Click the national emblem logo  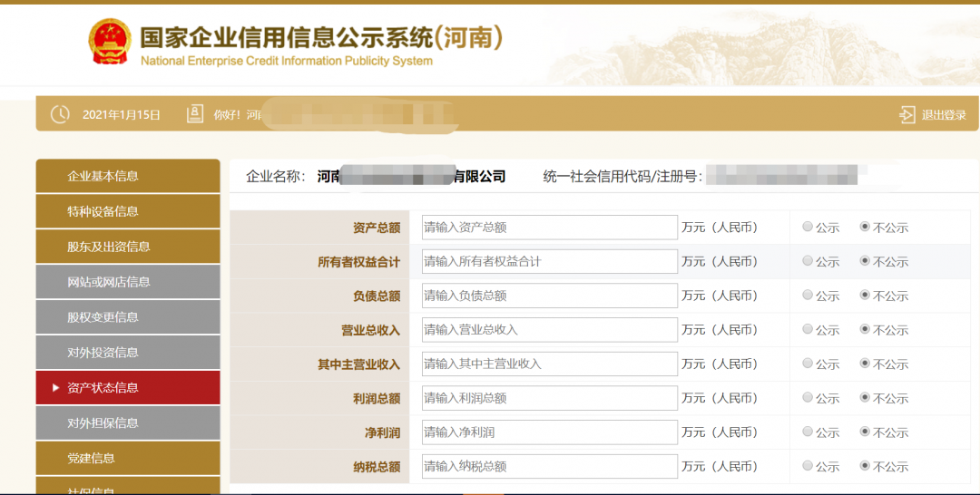pos(110,42)
